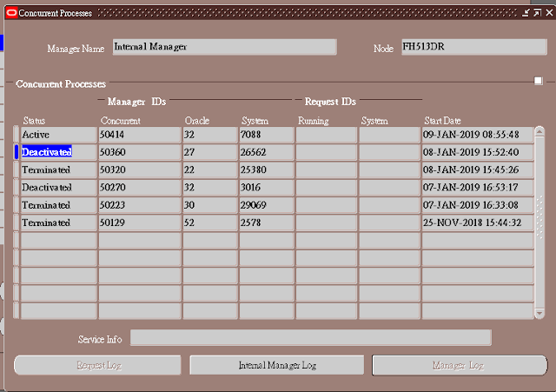The height and width of the screenshot is (392, 556).
Task: Click the dotted scrollbar thumb
Action: tap(539, 217)
